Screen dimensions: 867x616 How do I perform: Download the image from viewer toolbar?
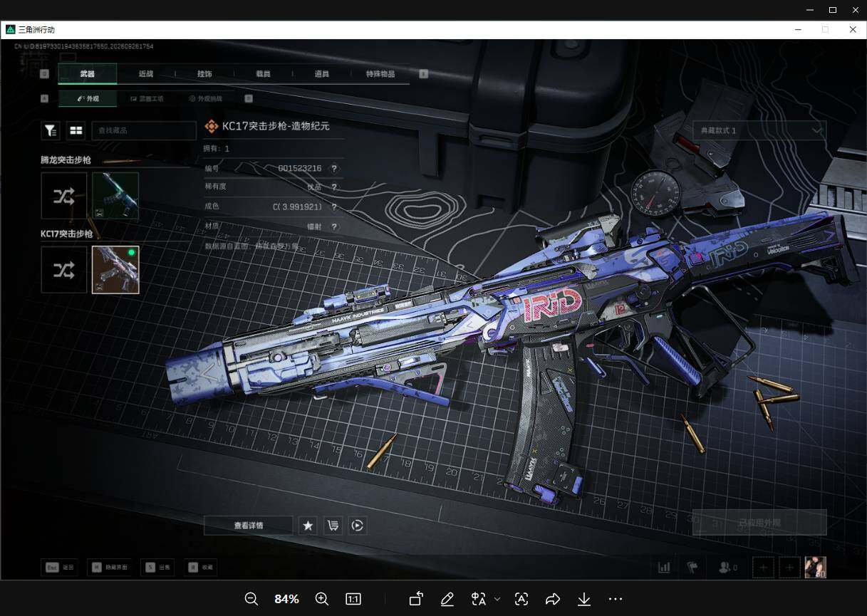pyautogui.click(x=584, y=599)
